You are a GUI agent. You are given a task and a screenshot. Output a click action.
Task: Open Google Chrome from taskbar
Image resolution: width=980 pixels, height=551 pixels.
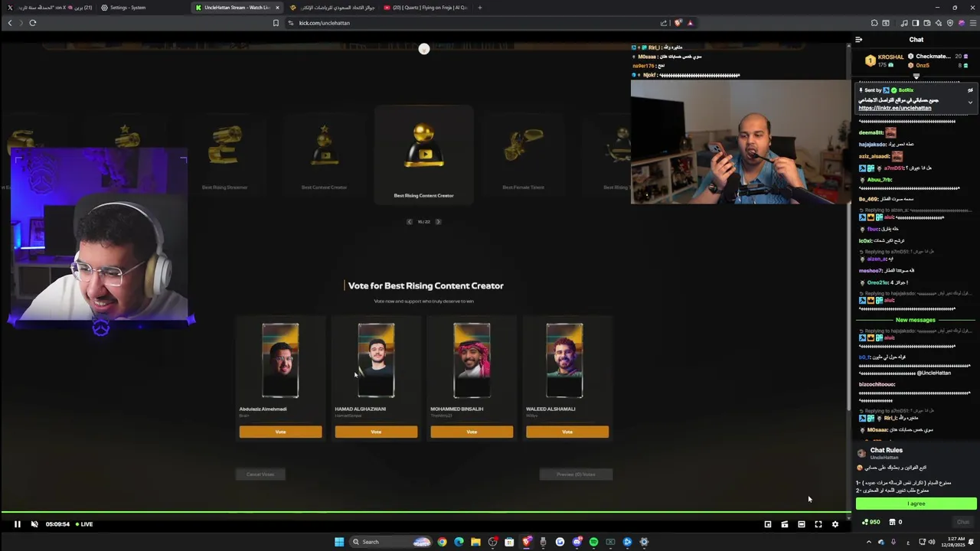pos(442,542)
